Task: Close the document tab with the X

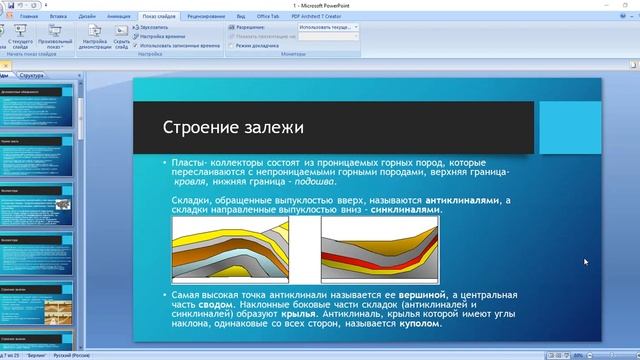Action: pos(5,65)
